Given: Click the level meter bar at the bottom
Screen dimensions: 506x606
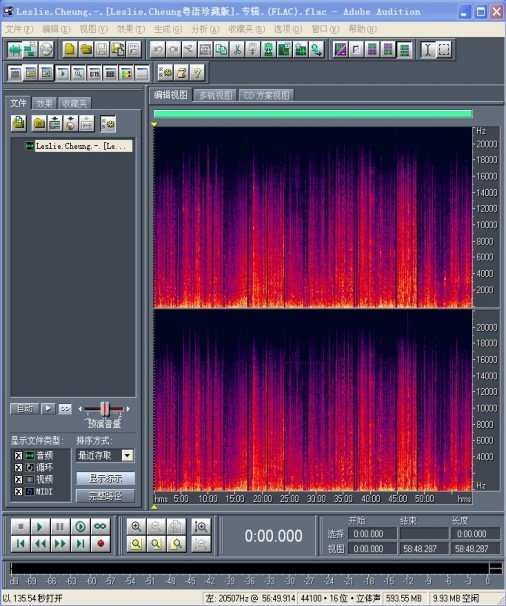Looking at the screenshot, I should coord(250,569).
